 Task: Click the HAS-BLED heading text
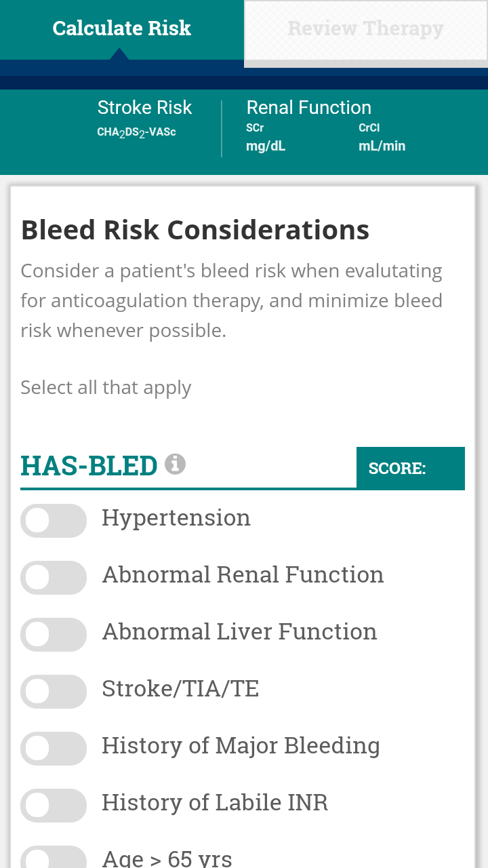pyautogui.click(x=89, y=466)
